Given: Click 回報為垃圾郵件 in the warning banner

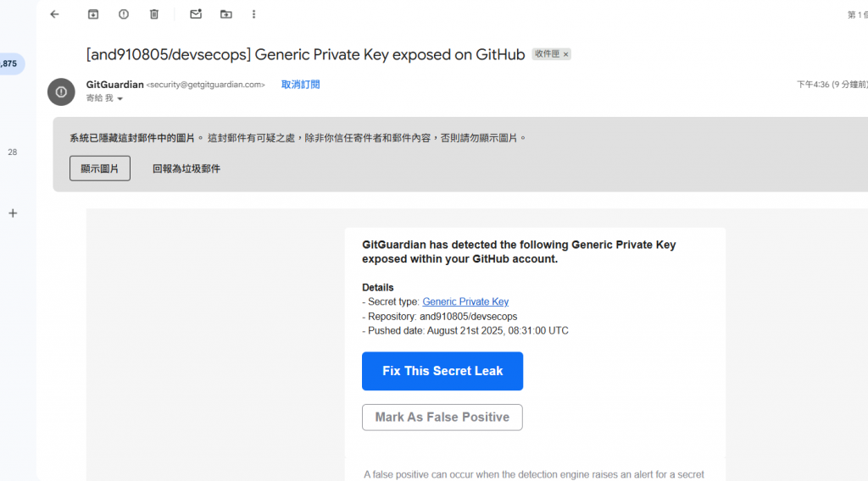Looking at the screenshot, I should point(186,169).
